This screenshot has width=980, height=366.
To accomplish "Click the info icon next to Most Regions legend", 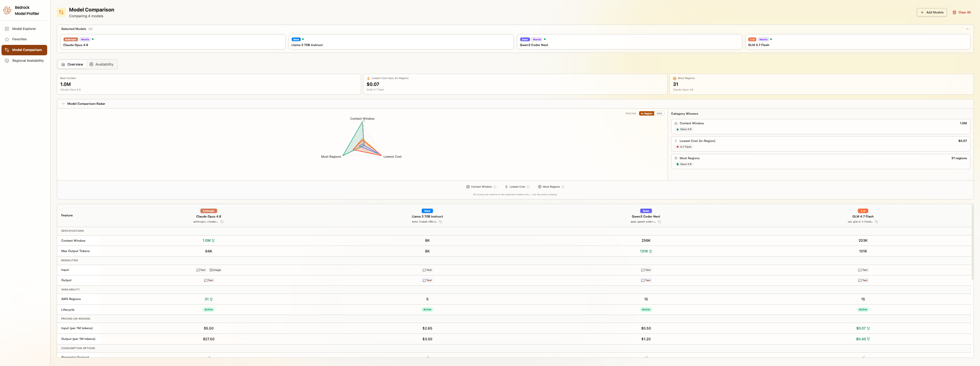I will click(563, 187).
